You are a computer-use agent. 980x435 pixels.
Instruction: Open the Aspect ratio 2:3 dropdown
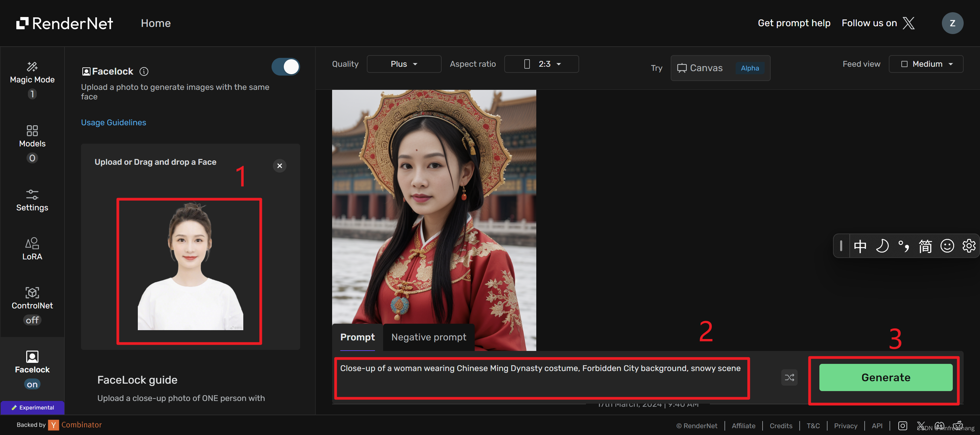pyautogui.click(x=541, y=64)
